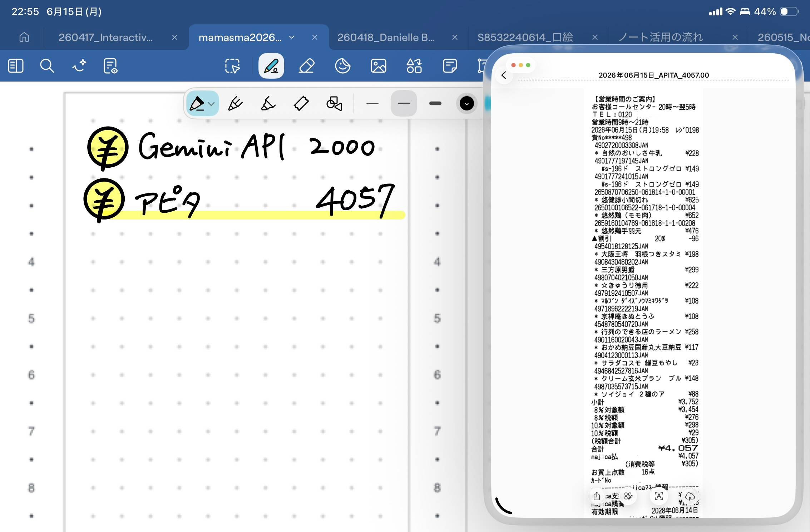Tap the edit categories icon on receipt
The height and width of the screenshot is (532, 810).
(x=628, y=496)
